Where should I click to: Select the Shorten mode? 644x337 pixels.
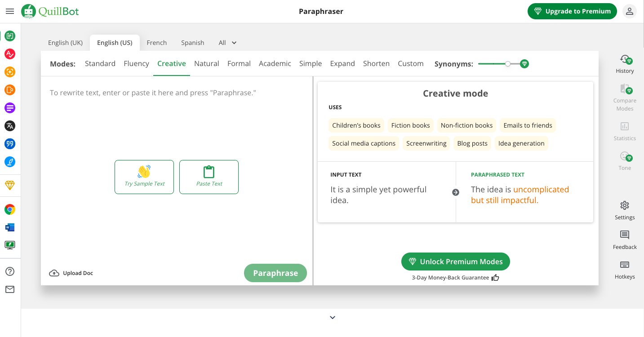point(376,64)
